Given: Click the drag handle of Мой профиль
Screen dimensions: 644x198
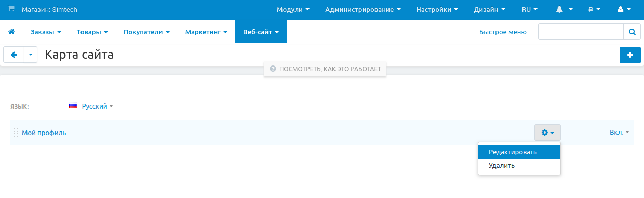Looking at the screenshot, I should click(16, 133).
